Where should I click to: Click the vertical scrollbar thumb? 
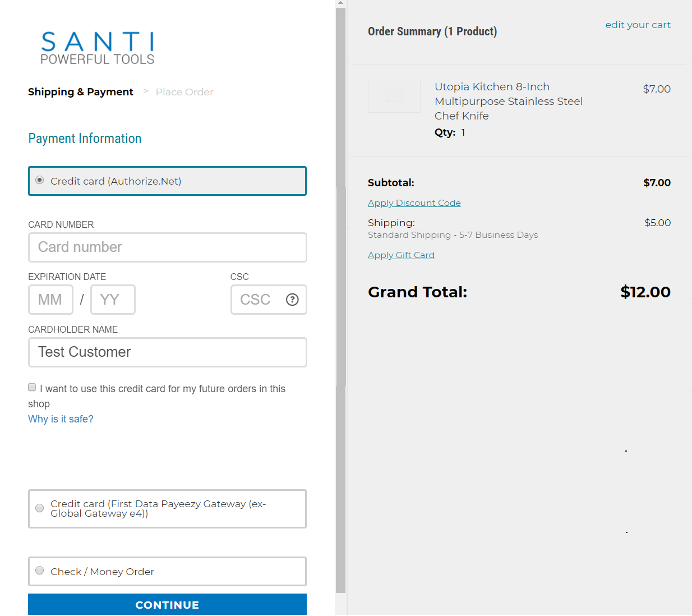[x=340, y=300]
